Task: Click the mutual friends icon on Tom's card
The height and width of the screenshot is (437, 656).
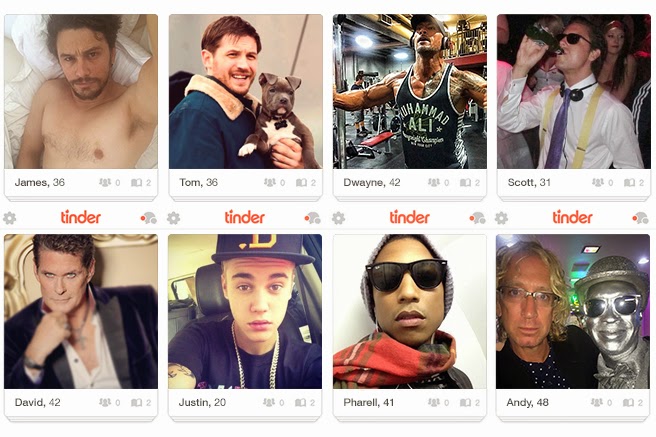Action: [270, 182]
